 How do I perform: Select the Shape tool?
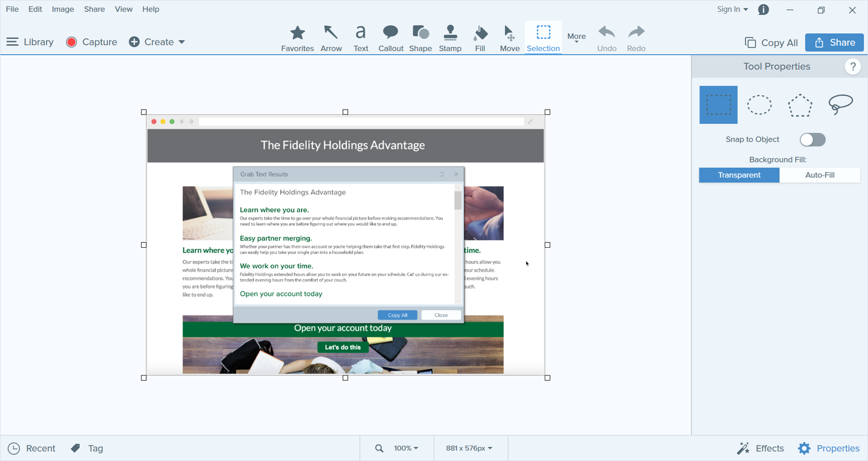[x=420, y=38]
